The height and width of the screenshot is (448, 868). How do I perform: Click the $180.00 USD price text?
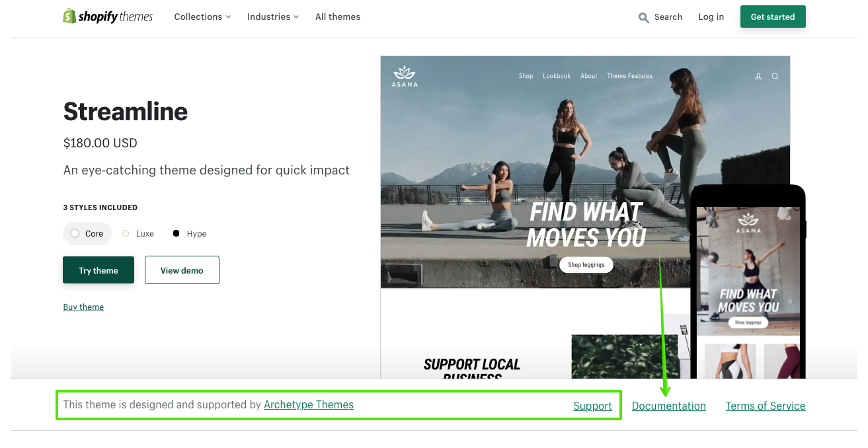click(100, 143)
